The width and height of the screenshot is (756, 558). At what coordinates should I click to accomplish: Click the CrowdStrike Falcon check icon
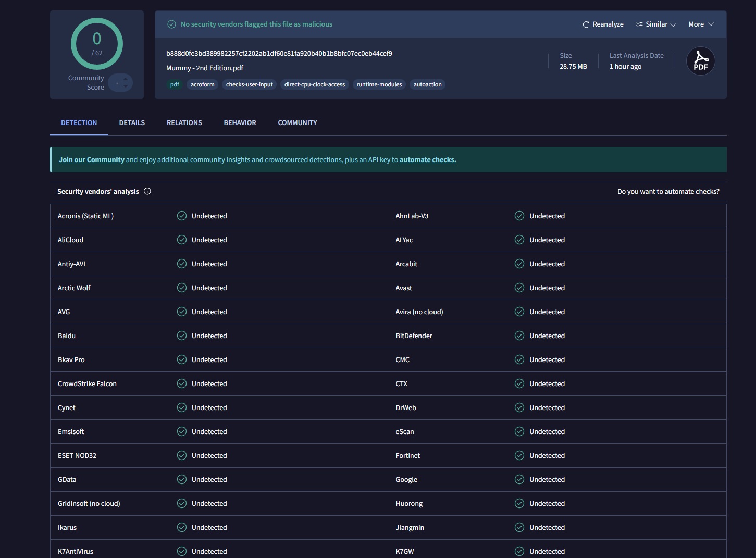[182, 383]
